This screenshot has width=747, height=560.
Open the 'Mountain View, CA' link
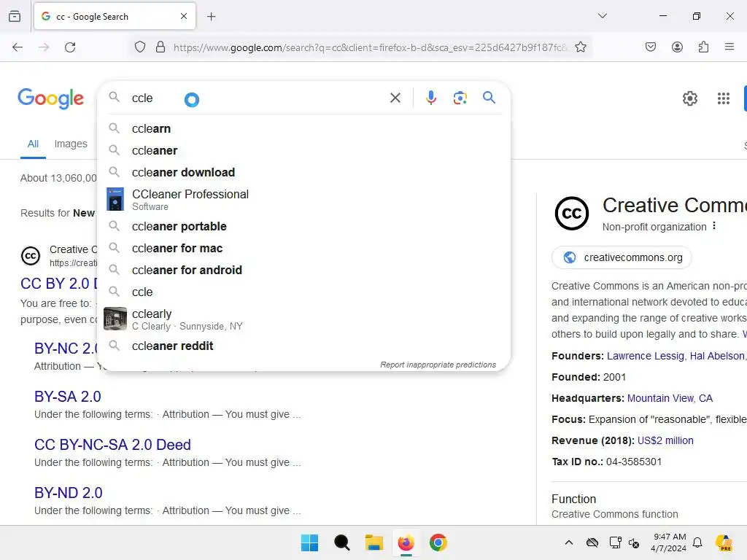point(670,398)
